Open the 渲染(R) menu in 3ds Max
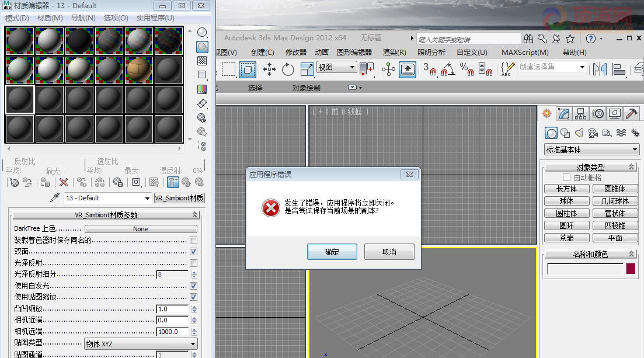Image resolution: width=644 pixels, height=358 pixels. (x=394, y=52)
